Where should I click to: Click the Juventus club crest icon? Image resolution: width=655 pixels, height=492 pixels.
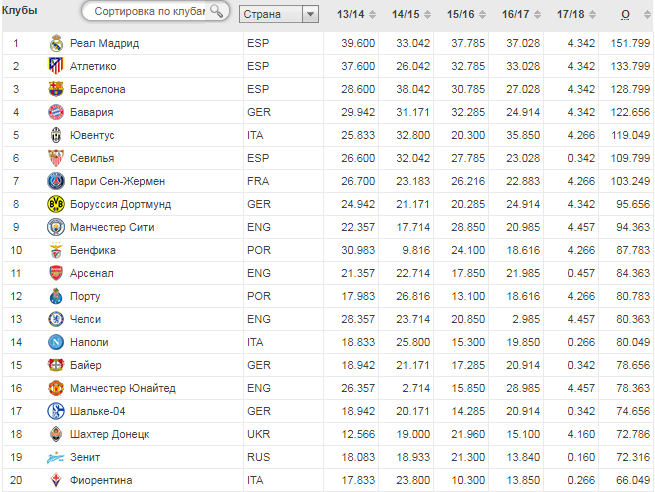(56, 135)
